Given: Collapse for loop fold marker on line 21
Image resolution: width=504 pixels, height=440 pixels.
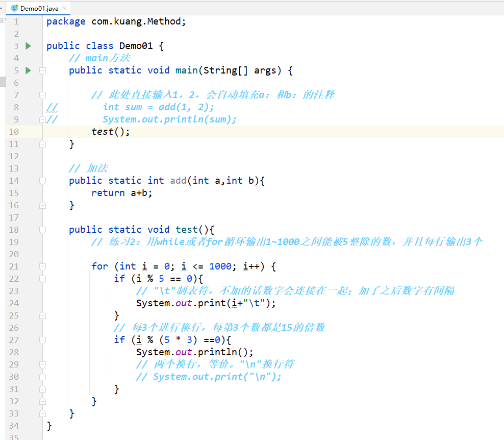Looking at the screenshot, I should pyautogui.click(x=42, y=266).
